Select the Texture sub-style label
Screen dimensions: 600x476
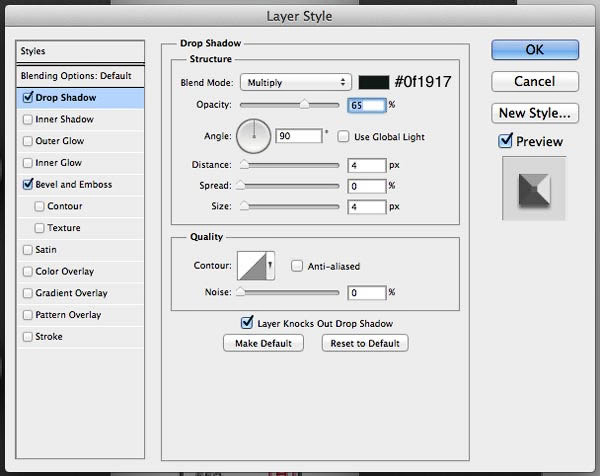[64, 228]
